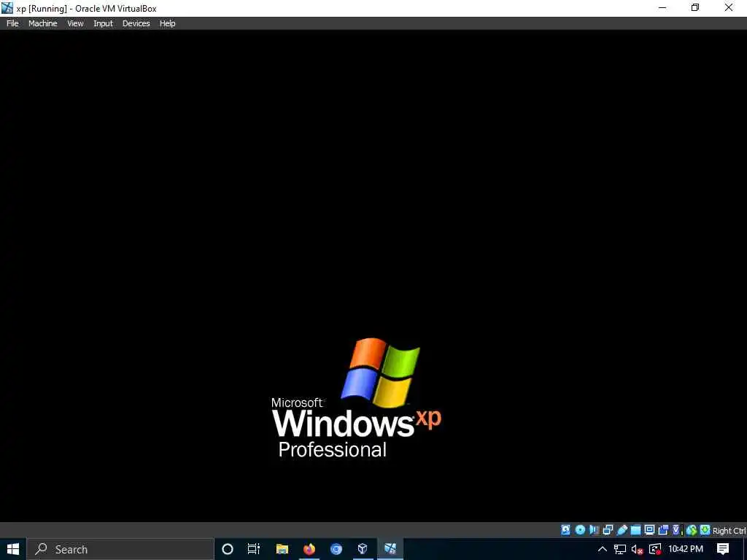747x560 pixels.
Task: Open Task View on the taskbar
Action: point(254,549)
